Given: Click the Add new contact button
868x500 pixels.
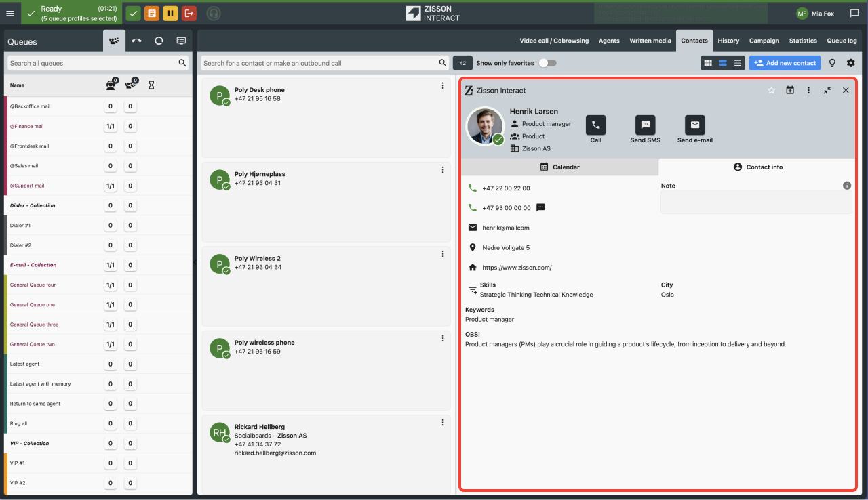Looking at the screenshot, I should [x=785, y=63].
